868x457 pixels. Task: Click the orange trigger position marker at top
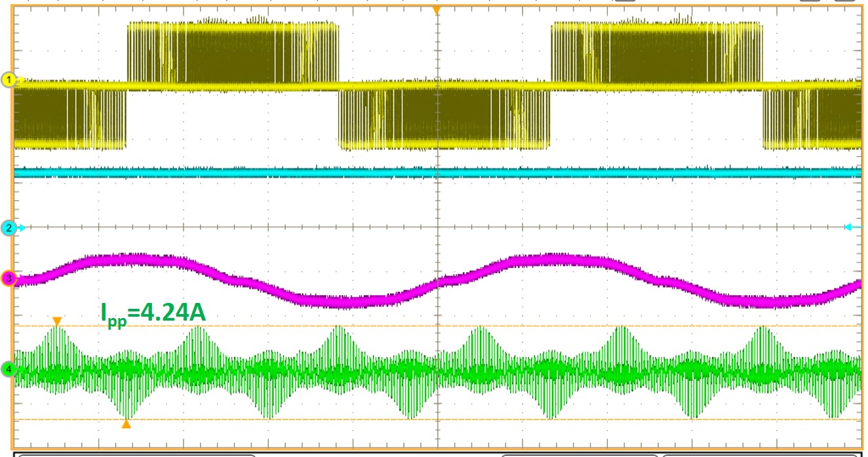pyautogui.click(x=436, y=11)
